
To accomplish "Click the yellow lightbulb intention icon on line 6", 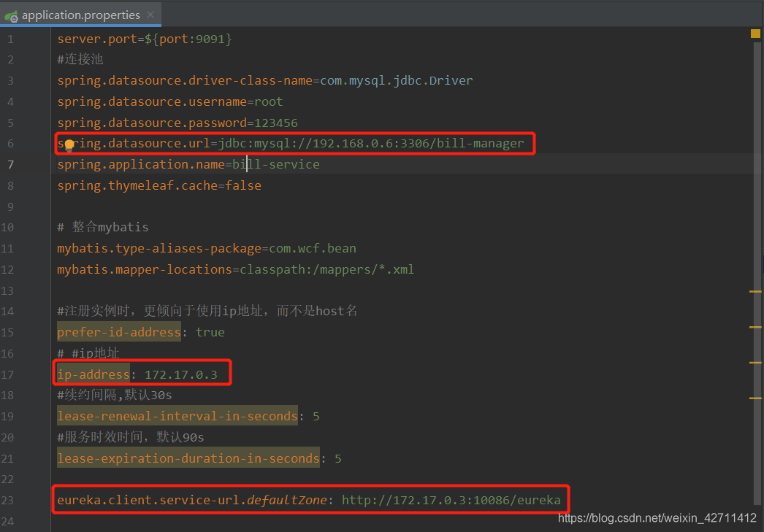I will [x=69, y=144].
